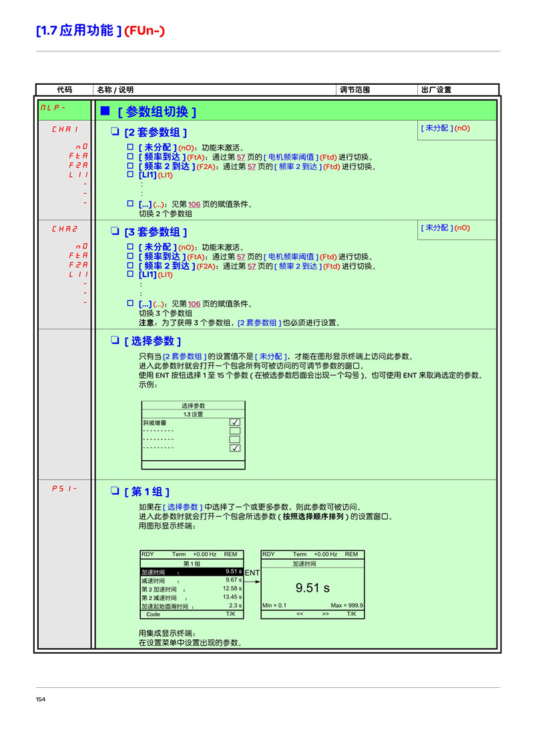Tick the empty box directly below the 斜坡增量 checkbox
This screenshot has width=534, height=756.
tap(235, 431)
